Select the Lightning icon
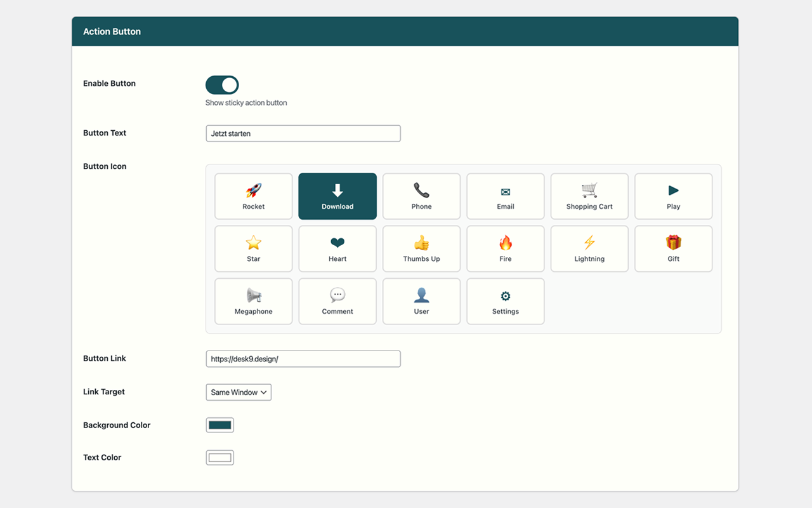Viewport: 812px width, 508px height. click(x=589, y=248)
